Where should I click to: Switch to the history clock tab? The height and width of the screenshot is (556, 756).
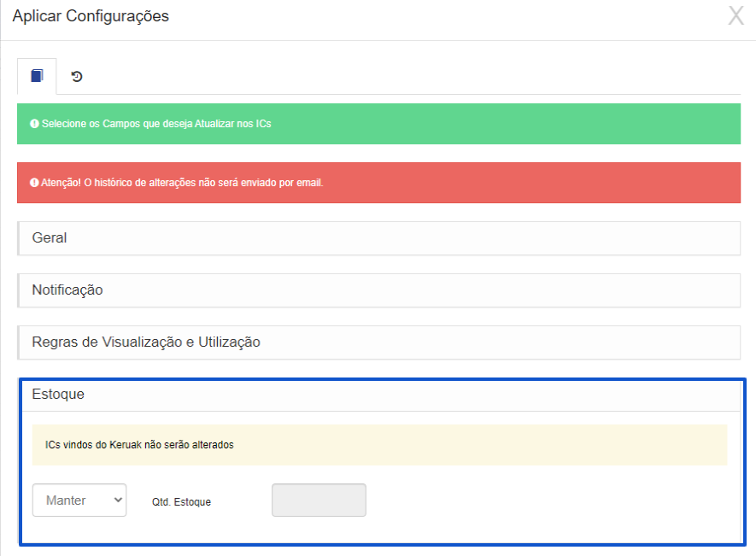coord(77,76)
